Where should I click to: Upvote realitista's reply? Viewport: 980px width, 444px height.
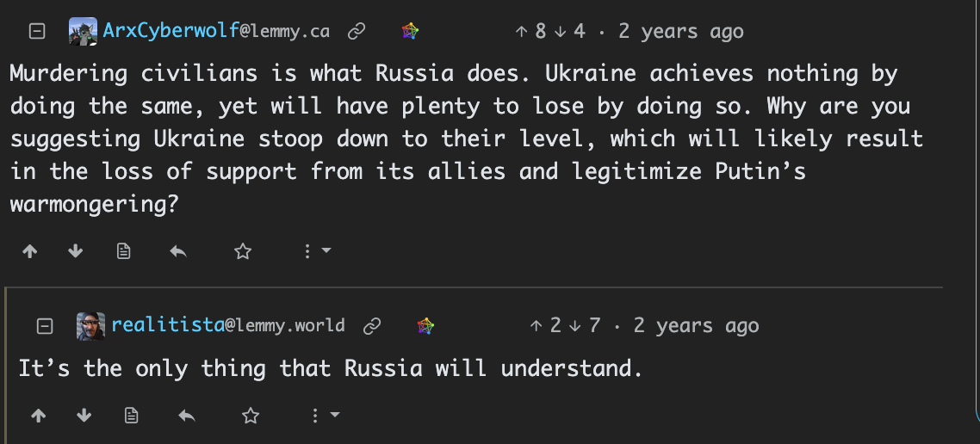click(38, 416)
